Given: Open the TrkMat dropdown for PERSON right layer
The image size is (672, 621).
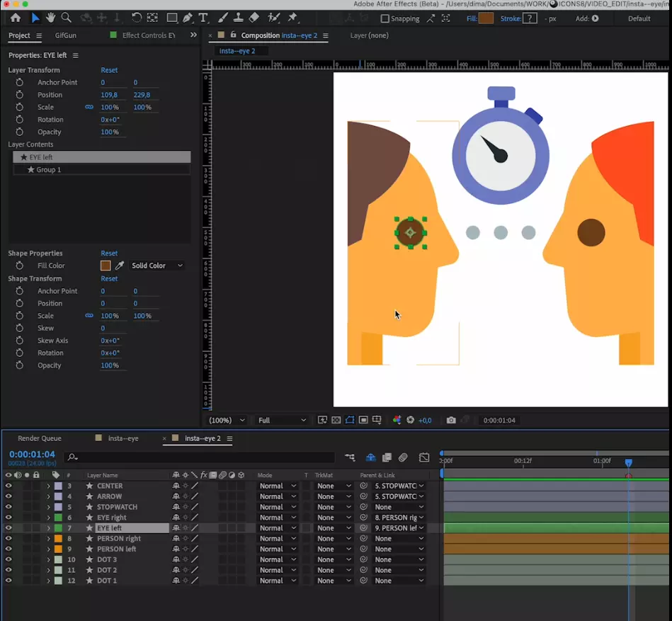Looking at the screenshot, I should (334, 539).
